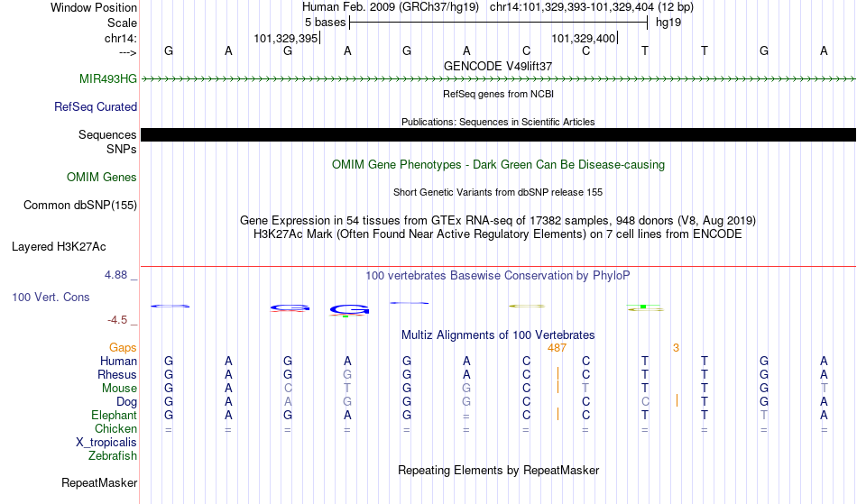Open the Layered H3K27Ac track label

pyautogui.click(x=59, y=246)
